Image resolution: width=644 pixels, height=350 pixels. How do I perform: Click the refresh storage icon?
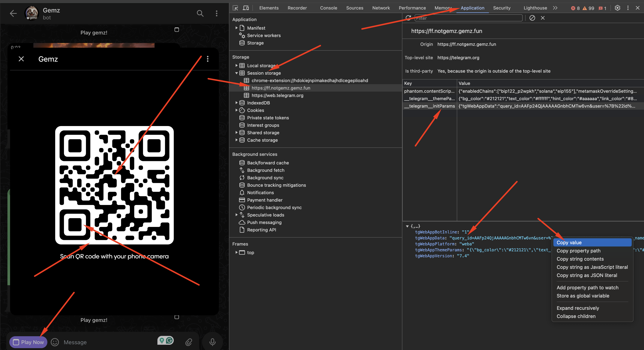click(408, 18)
